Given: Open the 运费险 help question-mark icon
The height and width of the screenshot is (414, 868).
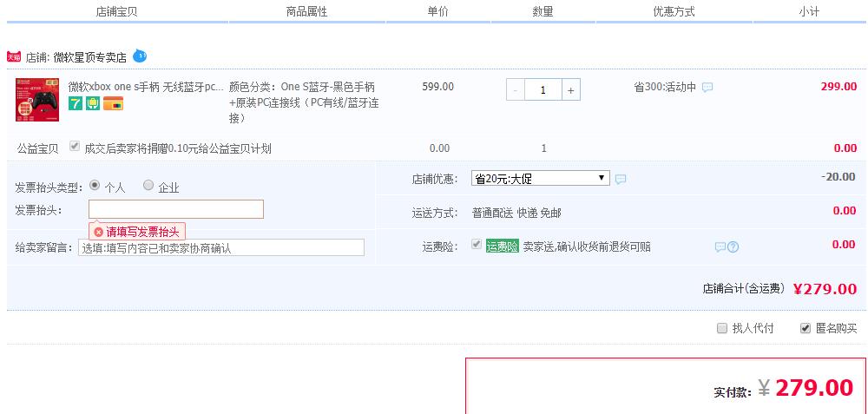Looking at the screenshot, I should tap(733, 247).
